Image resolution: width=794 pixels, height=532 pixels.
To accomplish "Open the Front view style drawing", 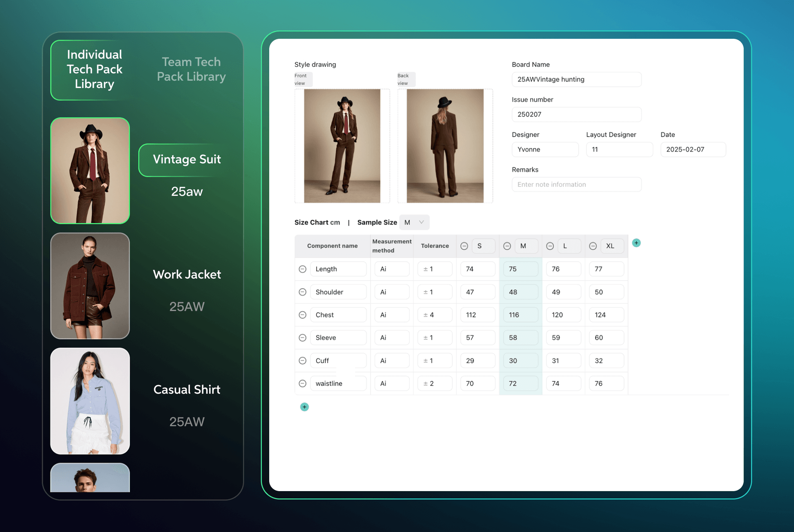I will pos(342,146).
